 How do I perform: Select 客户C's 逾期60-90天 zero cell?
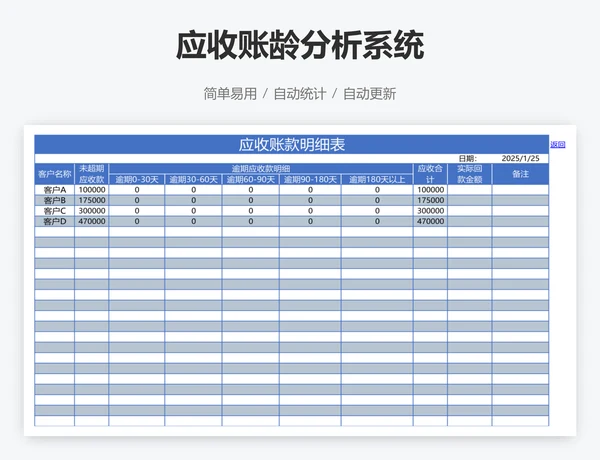click(x=251, y=211)
